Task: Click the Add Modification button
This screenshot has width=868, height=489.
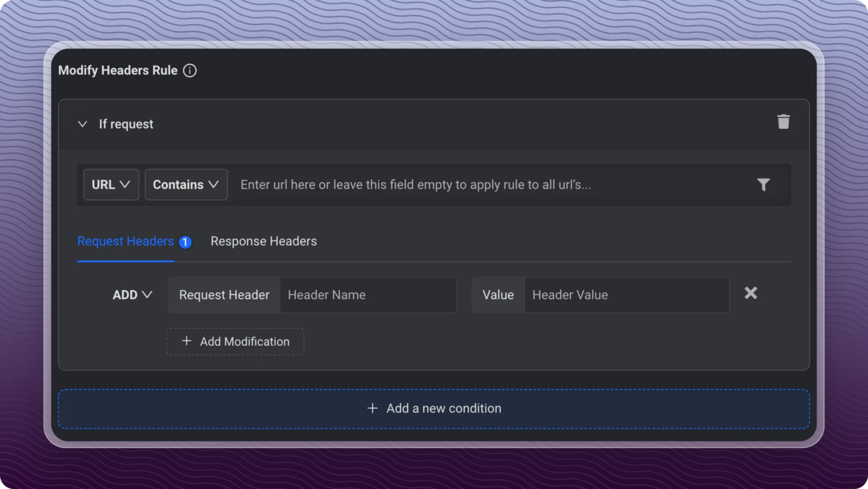Action: tap(235, 341)
